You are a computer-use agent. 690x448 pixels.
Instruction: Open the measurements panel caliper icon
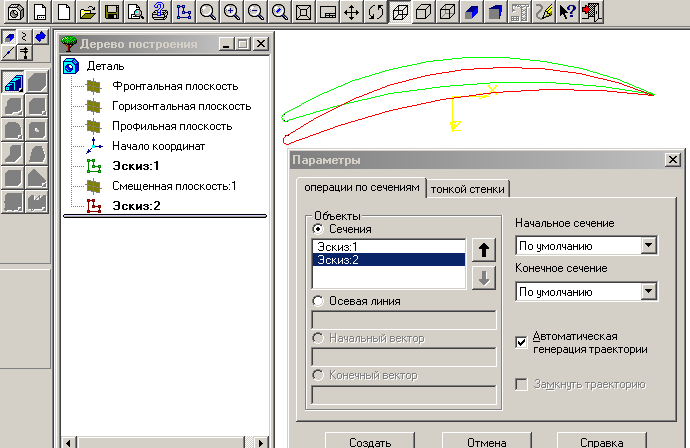point(24,53)
